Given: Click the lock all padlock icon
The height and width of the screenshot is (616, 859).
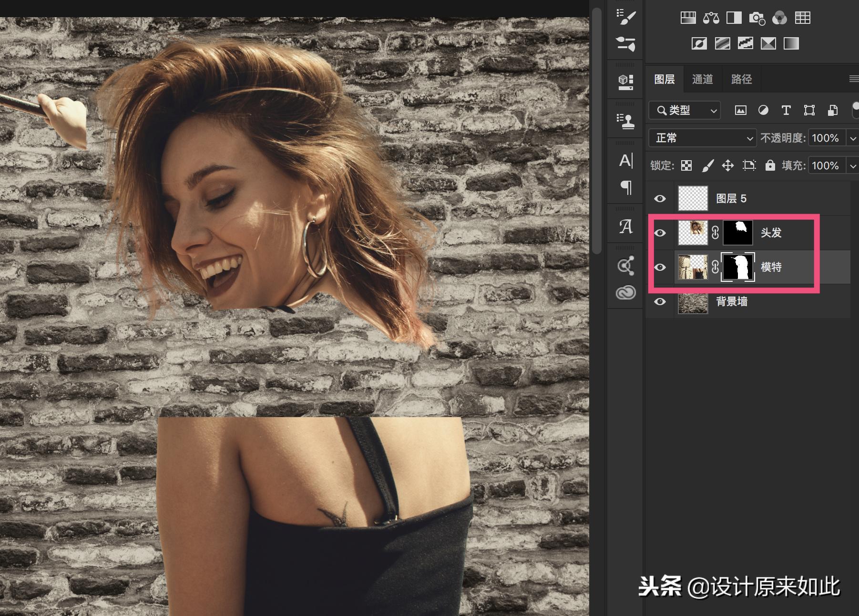Looking at the screenshot, I should pos(770,165).
